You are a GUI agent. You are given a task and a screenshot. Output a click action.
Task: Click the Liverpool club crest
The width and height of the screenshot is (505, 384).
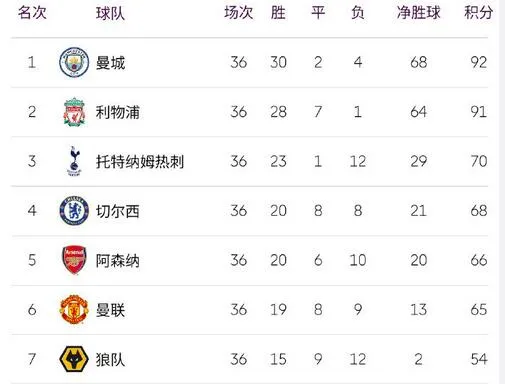tap(74, 112)
